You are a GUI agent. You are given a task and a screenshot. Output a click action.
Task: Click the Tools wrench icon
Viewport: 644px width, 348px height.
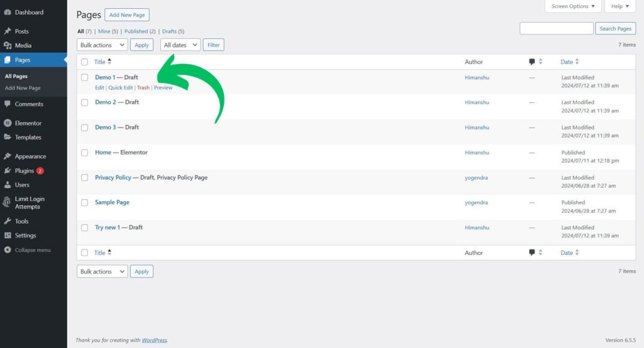(8, 221)
